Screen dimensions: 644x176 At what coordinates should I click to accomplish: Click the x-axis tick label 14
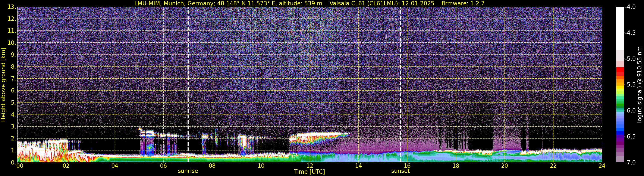point(358,166)
